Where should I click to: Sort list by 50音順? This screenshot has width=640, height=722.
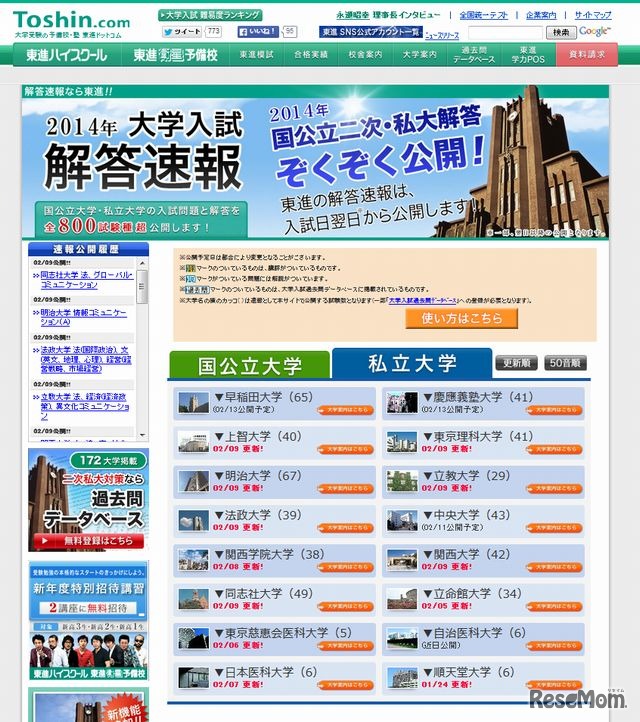[x=565, y=363]
